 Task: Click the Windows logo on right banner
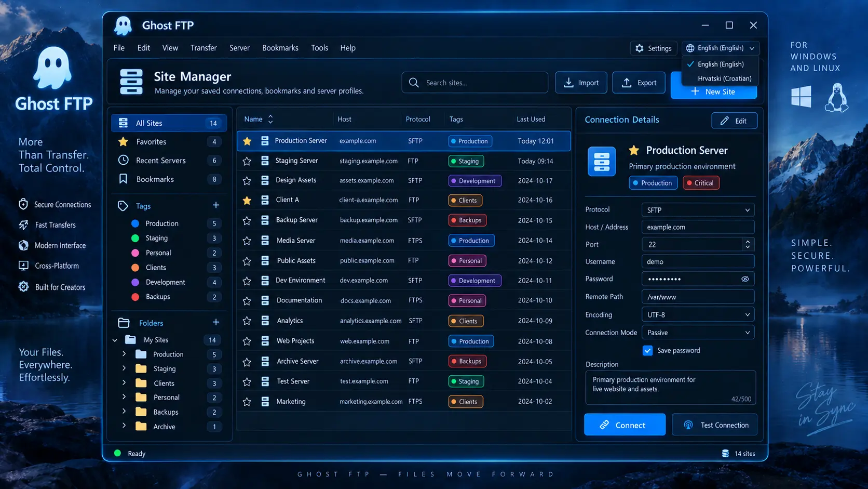click(x=801, y=97)
